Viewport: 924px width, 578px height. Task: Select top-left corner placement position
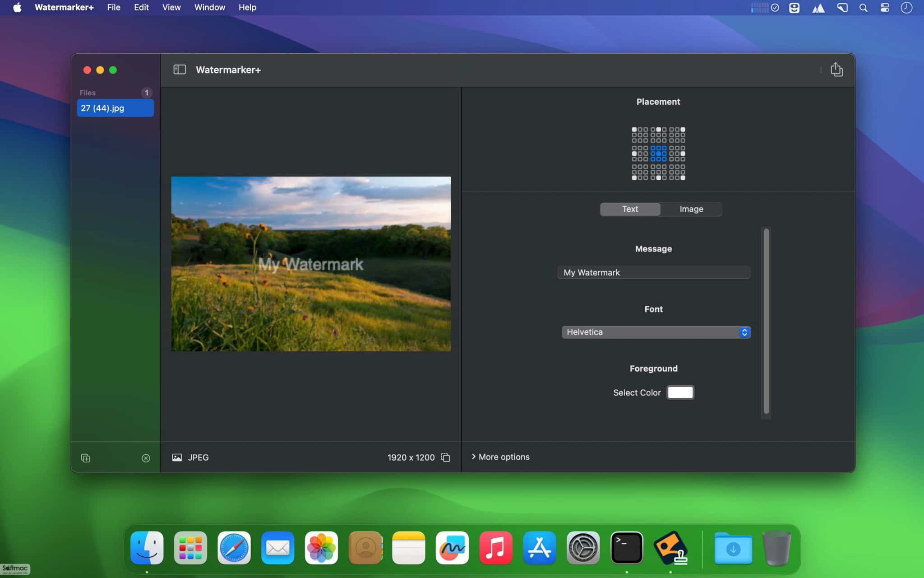point(634,130)
